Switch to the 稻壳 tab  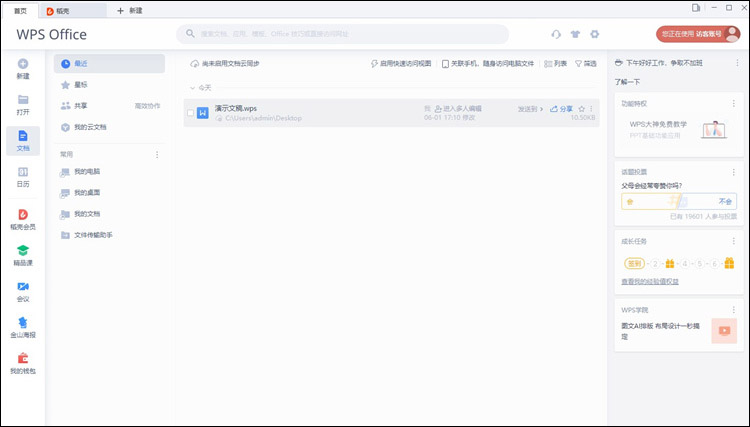pos(73,11)
